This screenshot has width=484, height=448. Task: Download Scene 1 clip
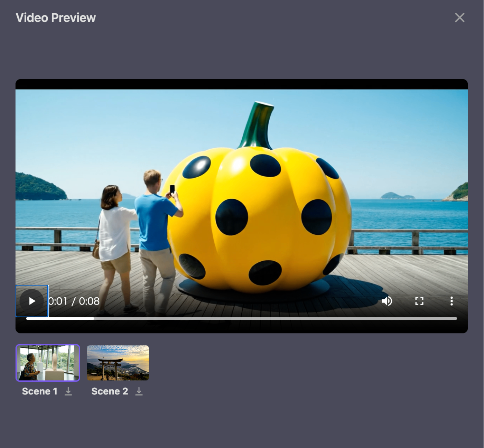coord(68,391)
